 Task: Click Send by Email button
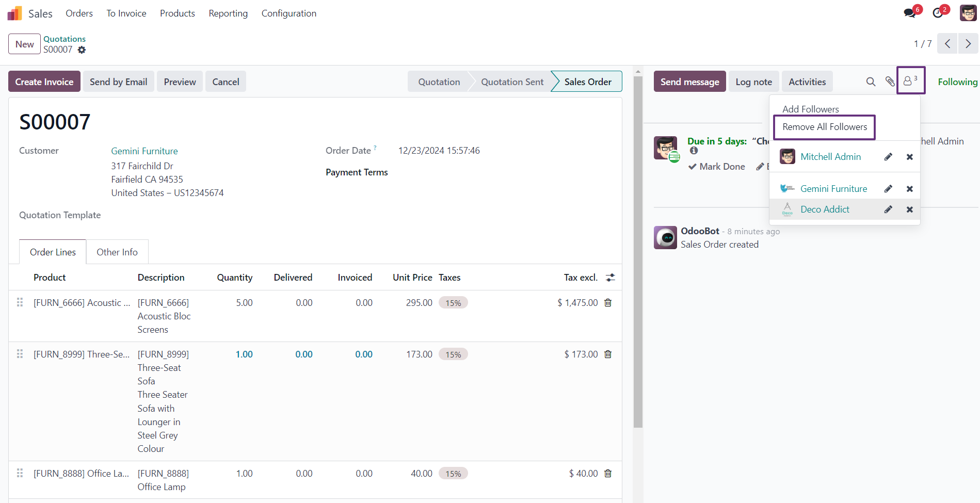119,82
